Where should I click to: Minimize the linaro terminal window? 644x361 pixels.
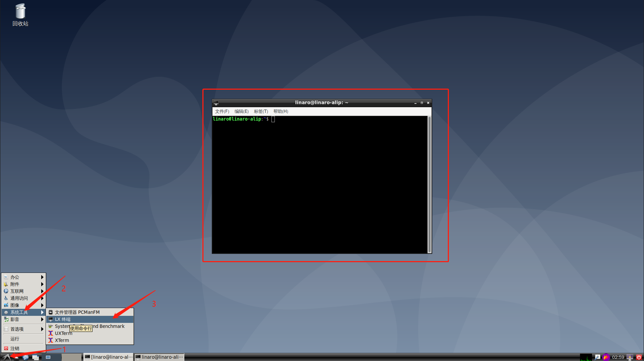coord(415,103)
